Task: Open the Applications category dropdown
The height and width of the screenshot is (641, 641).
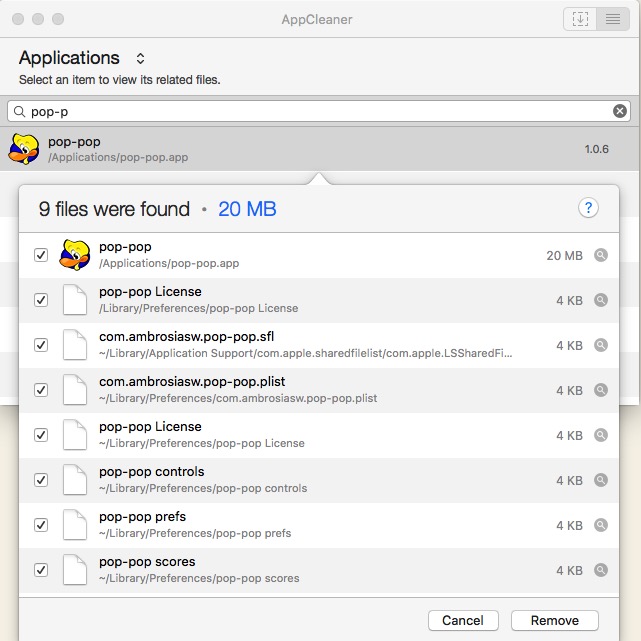Action: [x=140, y=58]
